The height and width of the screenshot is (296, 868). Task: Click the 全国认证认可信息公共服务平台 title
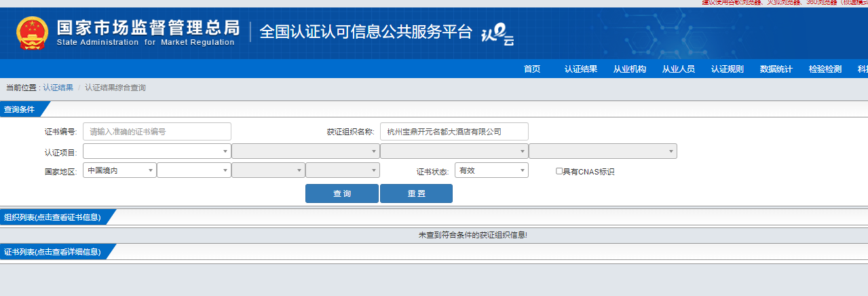pos(366,32)
